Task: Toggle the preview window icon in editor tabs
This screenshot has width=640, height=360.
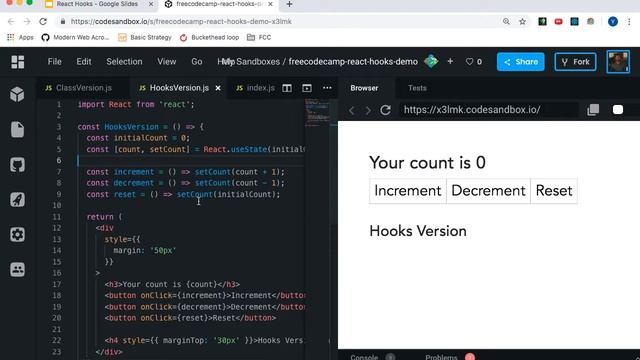Action: click(x=307, y=88)
